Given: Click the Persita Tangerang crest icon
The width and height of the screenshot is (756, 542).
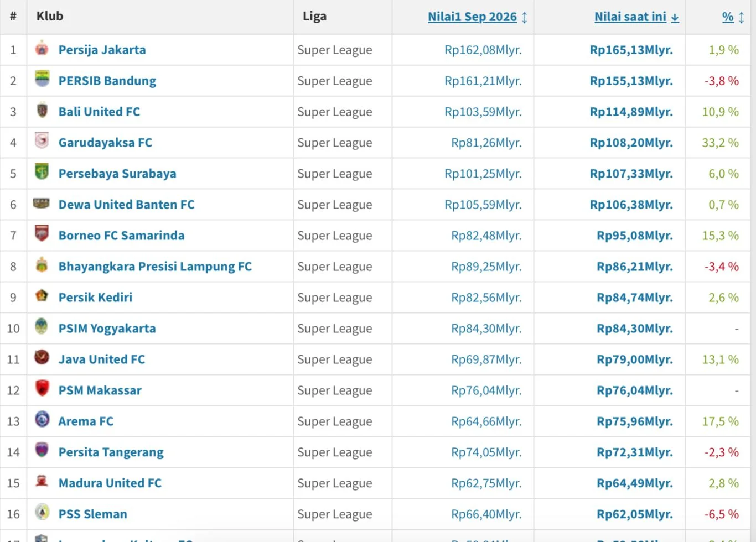Looking at the screenshot, I should tap(42, 451).
